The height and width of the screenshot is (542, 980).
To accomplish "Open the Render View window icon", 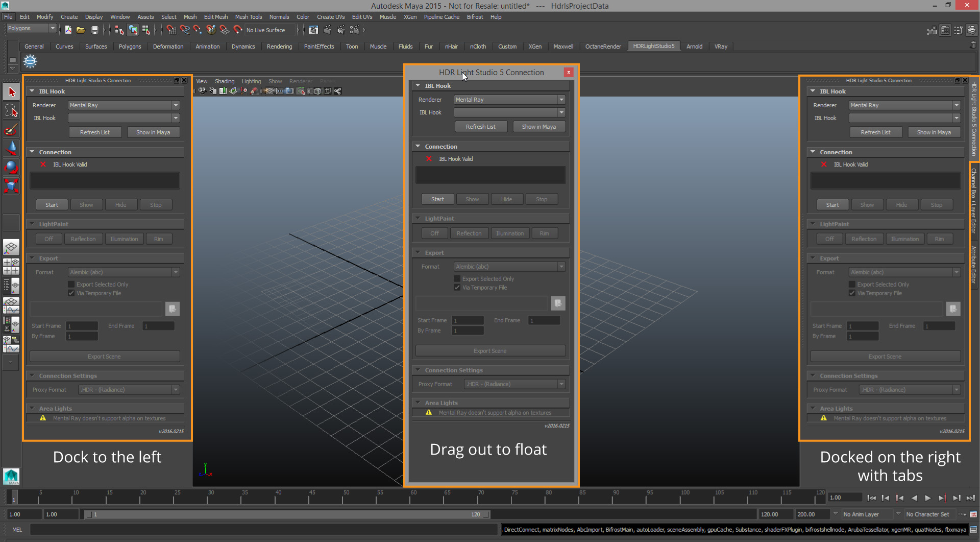I will tap(313, 30).
